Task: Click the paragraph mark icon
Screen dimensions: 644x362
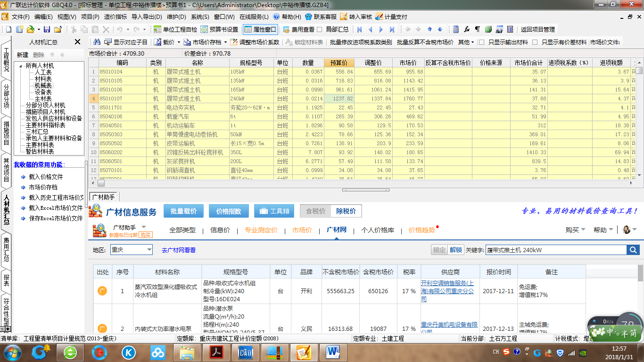Action: click(477, 29)
